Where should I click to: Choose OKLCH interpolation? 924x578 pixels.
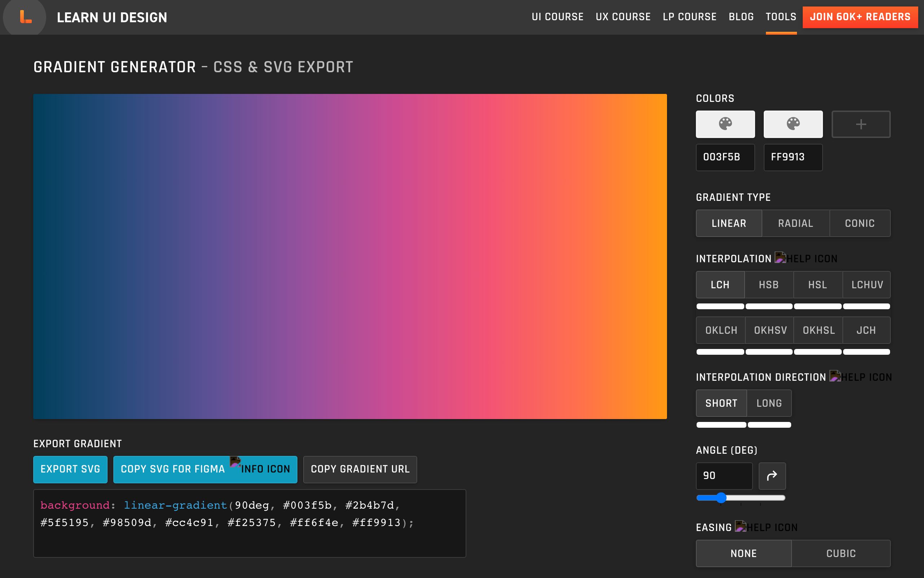(x=721, y=330)
